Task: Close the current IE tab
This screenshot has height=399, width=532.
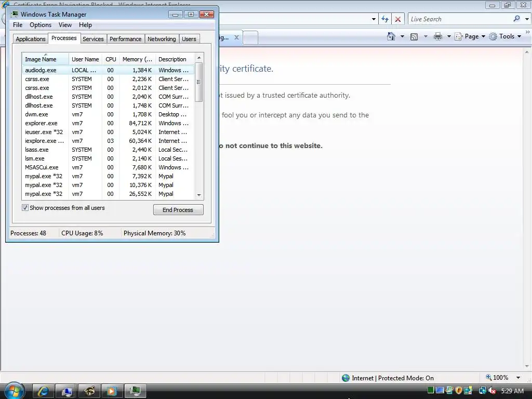Action: click(x=236, y=37)
